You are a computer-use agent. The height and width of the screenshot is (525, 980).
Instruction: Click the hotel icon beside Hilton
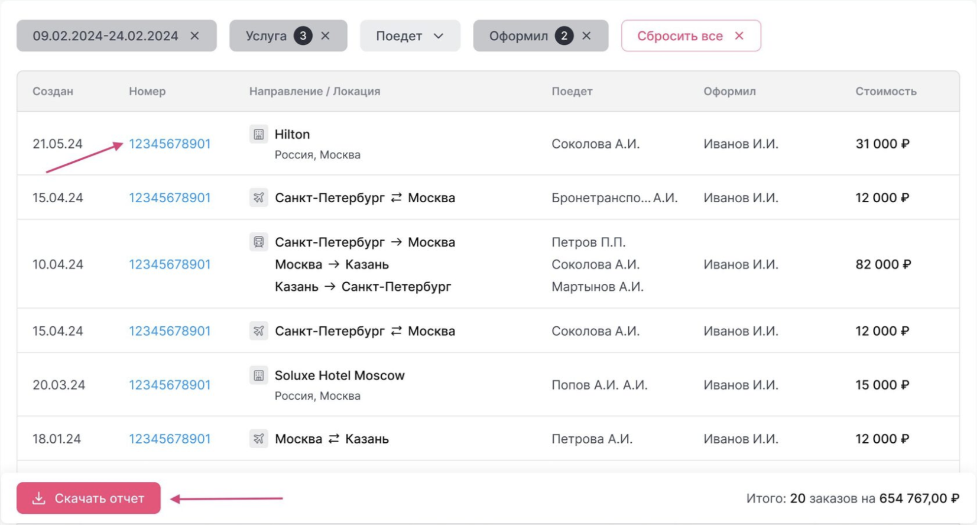pos(258,135)
